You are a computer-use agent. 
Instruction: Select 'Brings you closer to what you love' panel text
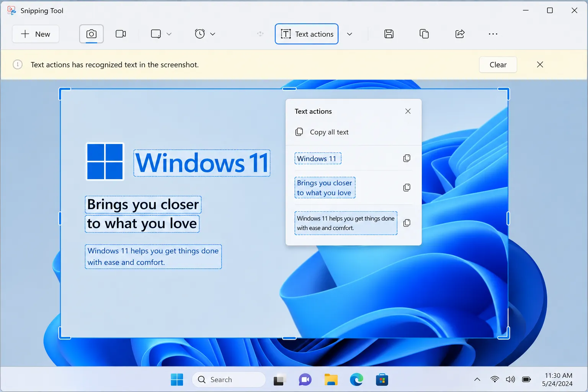click(x=325, y=188)
